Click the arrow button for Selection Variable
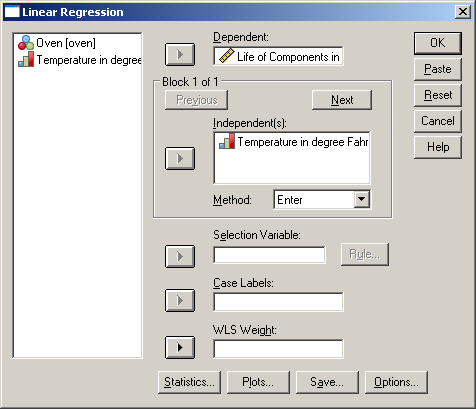 coord(180,256)
